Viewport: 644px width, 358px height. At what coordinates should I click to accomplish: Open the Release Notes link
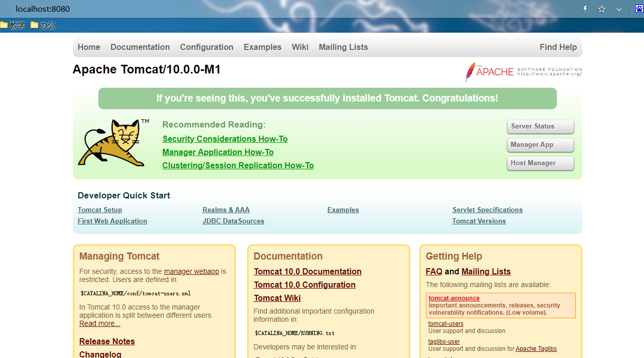(x=107, y=341)
